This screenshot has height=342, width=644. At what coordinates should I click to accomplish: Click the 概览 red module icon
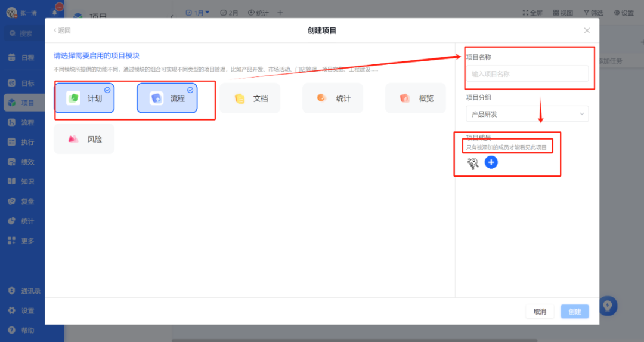point(404,98)
